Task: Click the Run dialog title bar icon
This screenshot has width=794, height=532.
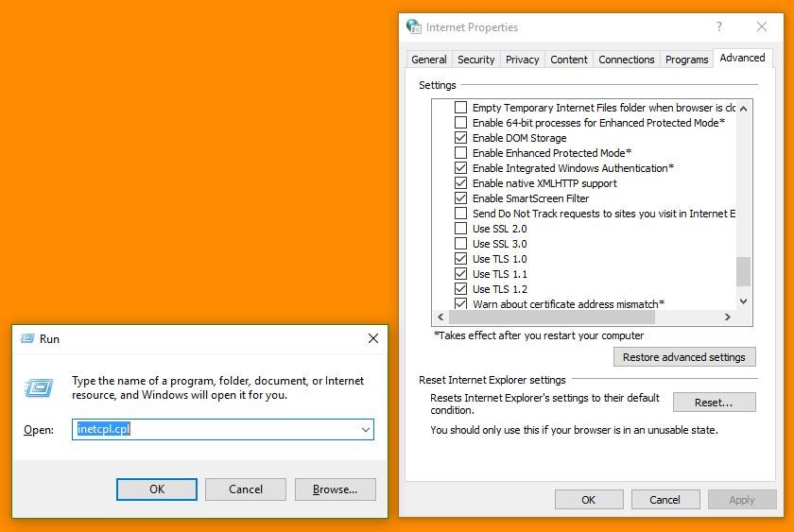Action: coord(26,338)
